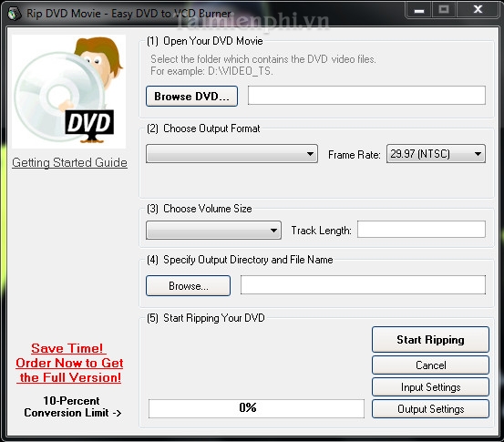Click the '(4) Specify Output Directory and File Name' label

[x=240, y=260]
